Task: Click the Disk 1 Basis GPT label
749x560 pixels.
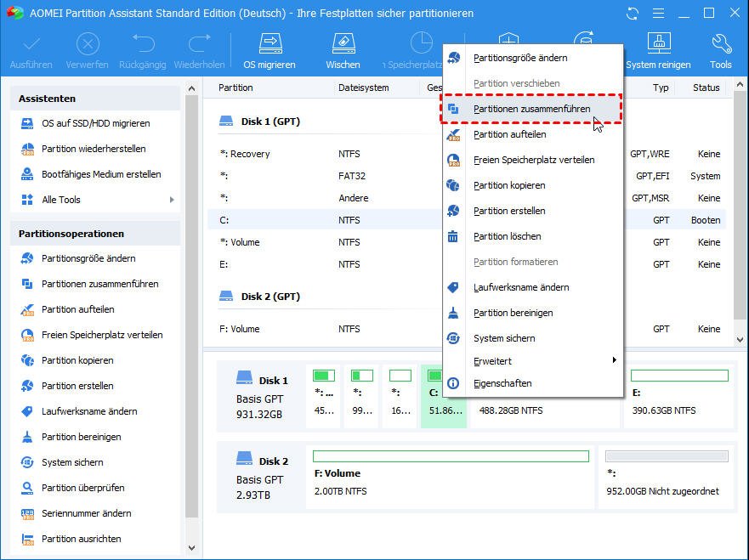Action: (262, 397)
